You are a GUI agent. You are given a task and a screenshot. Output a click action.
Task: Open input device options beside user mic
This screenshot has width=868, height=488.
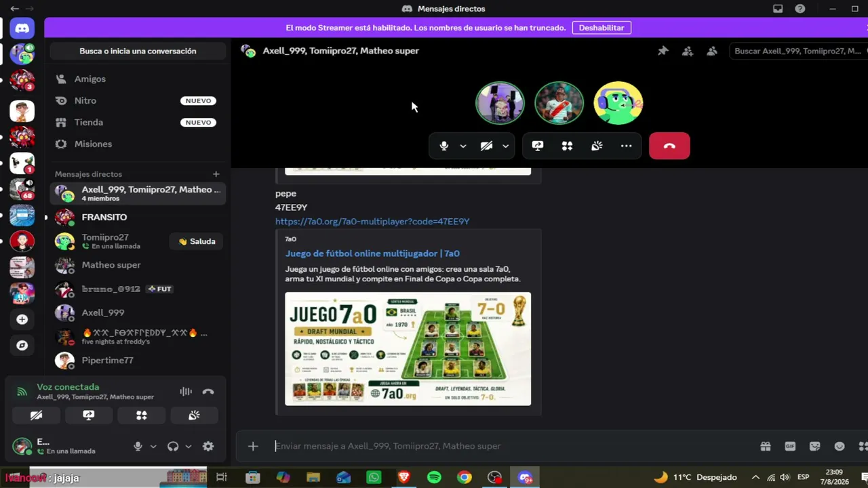[153, 446]
